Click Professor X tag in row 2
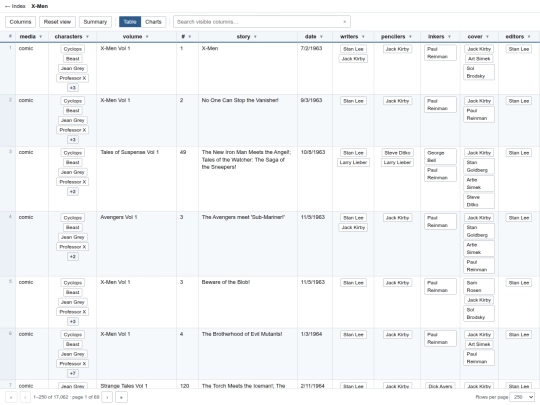The image size is (540, 405). [x=73, y=130]
